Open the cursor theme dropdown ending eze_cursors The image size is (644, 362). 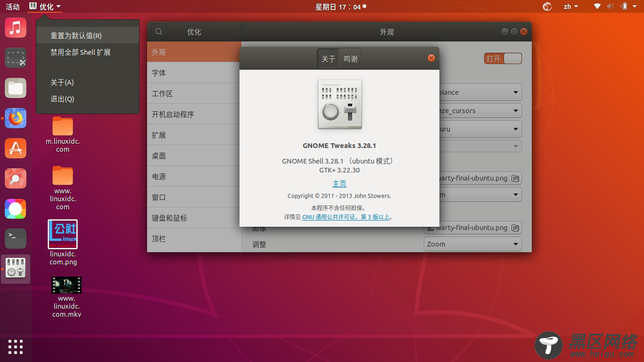pyautogui.click(x=480, y=111)
